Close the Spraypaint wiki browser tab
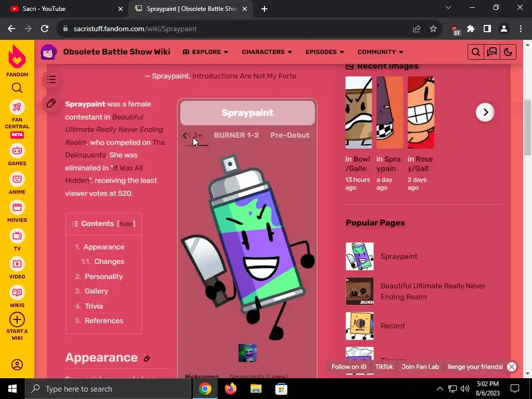532x399 pixels. 245,9
